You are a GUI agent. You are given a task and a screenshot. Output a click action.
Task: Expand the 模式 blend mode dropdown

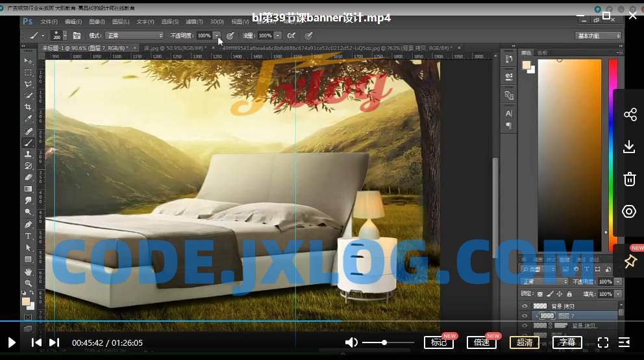pyautogui.click(x=134, y=36)
